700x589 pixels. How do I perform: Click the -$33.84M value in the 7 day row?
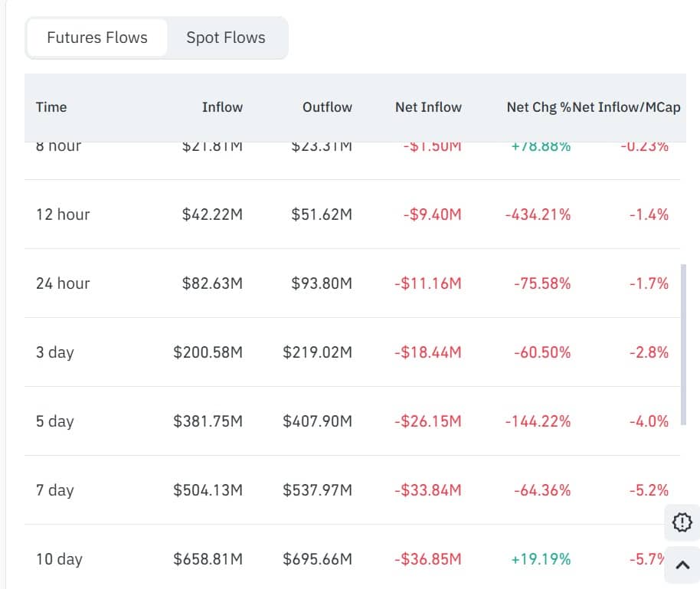coord(428,490)
